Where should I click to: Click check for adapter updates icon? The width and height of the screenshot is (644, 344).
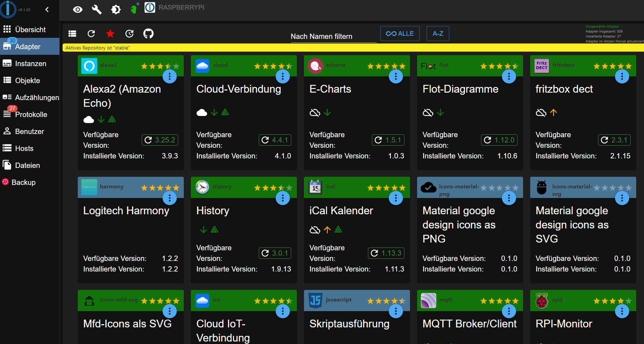pyautogui.click(x=129, y=34)
